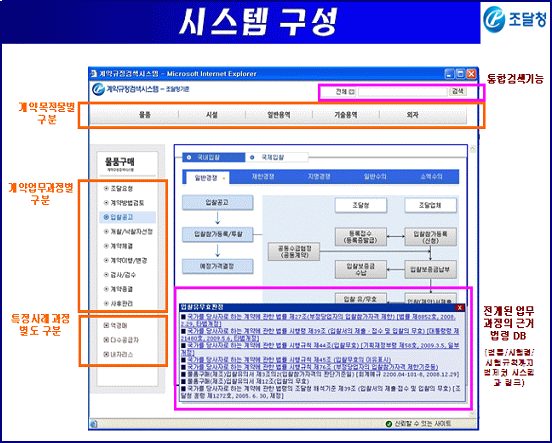Click the bullet icon next to 조달요청
Image resolution: width=552 pixels, height=443 pixels.
tap(106, 188)
